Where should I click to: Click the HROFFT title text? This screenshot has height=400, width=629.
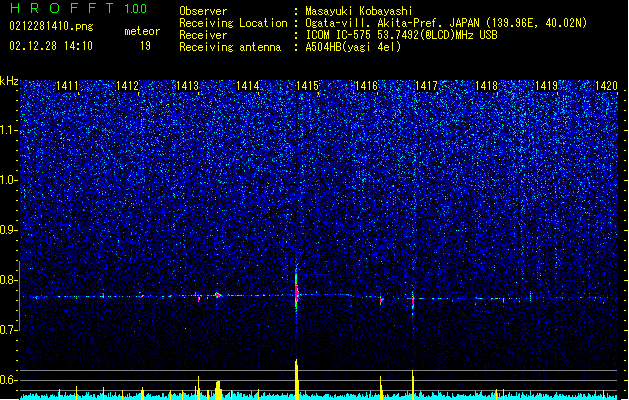(x=62, y=8)
